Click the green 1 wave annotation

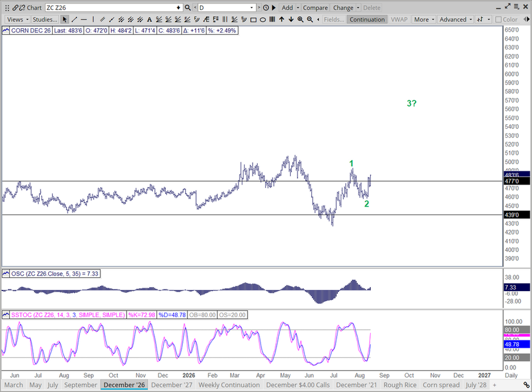tap(351, 163)
